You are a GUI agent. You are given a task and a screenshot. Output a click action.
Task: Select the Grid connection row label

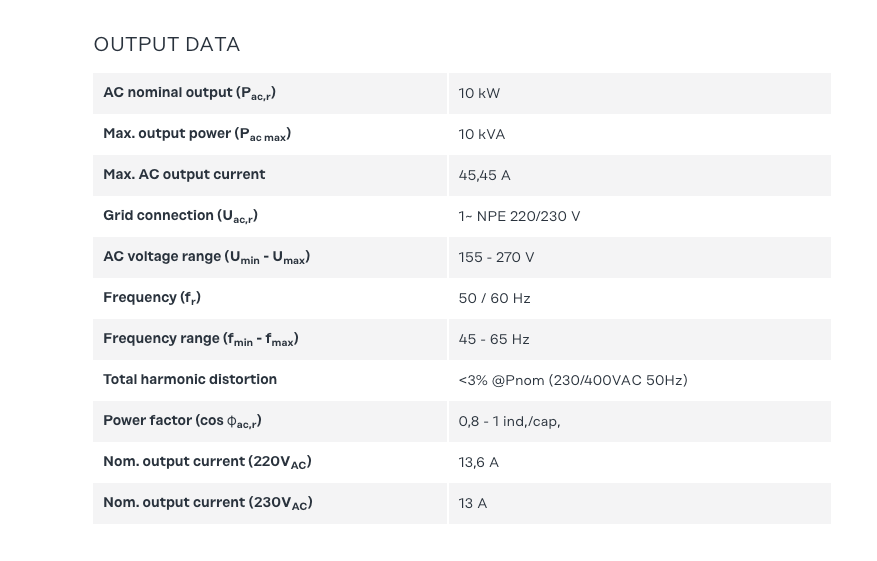coord(180,216)
